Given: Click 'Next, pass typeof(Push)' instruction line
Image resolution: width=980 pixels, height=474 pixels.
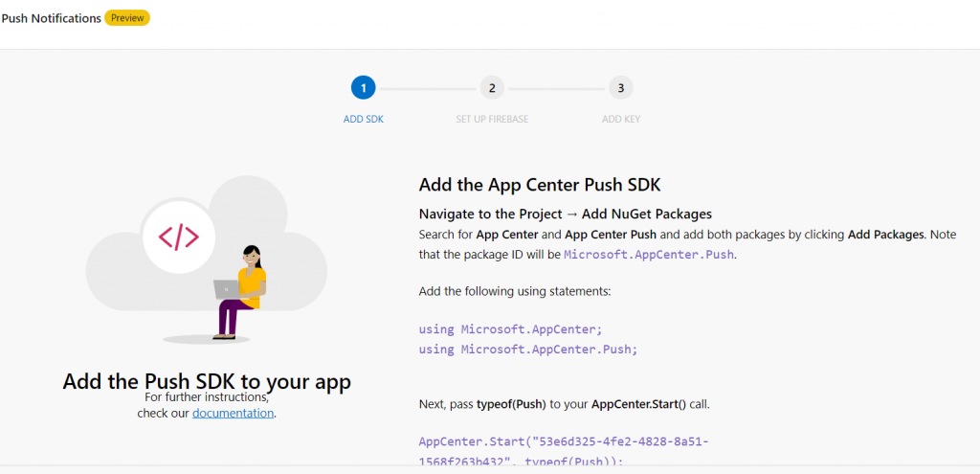Looking at the screenshot, I should (564, 404).
